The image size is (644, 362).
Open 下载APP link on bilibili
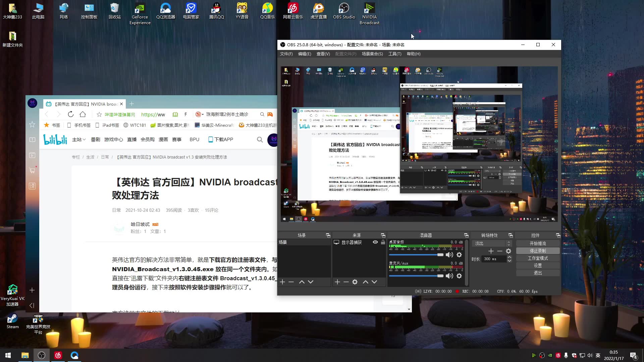click(220, 139)
